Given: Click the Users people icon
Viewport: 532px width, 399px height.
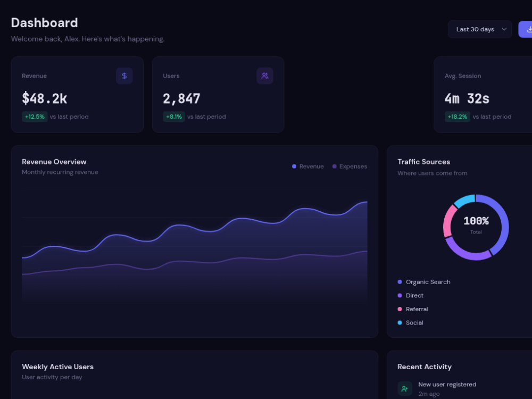Looking at the screenshot, I should (x=265, y=76).
